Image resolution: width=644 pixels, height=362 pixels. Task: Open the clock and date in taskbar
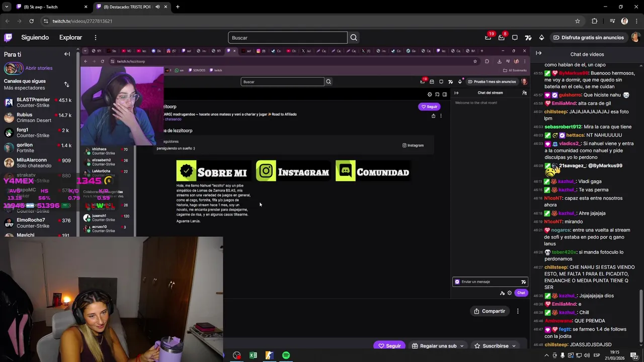tap(615, 355)
